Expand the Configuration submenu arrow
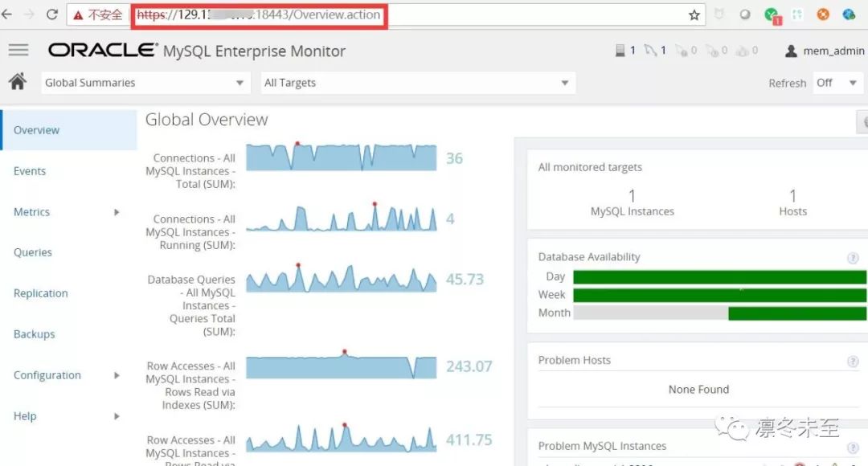 point(117,375)
